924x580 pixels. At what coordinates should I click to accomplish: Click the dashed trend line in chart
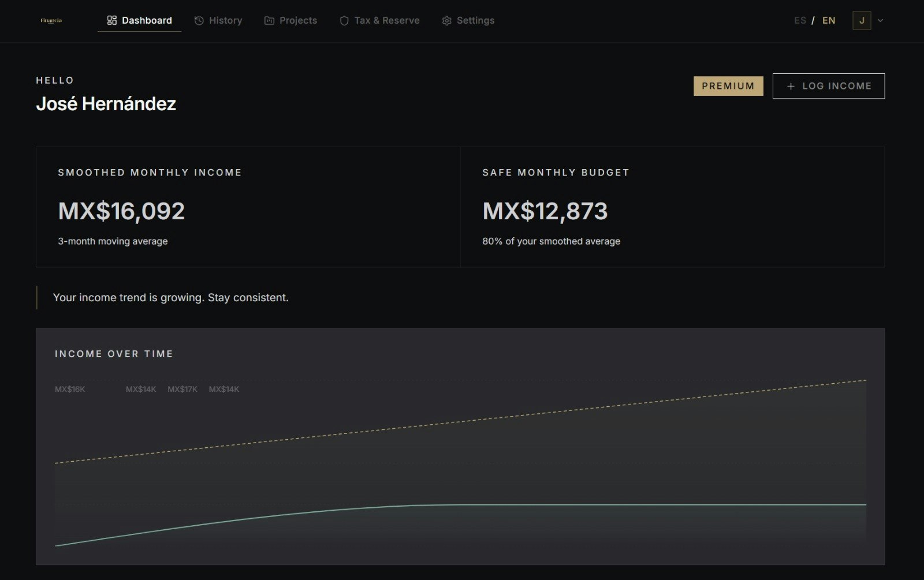(460, 421)
